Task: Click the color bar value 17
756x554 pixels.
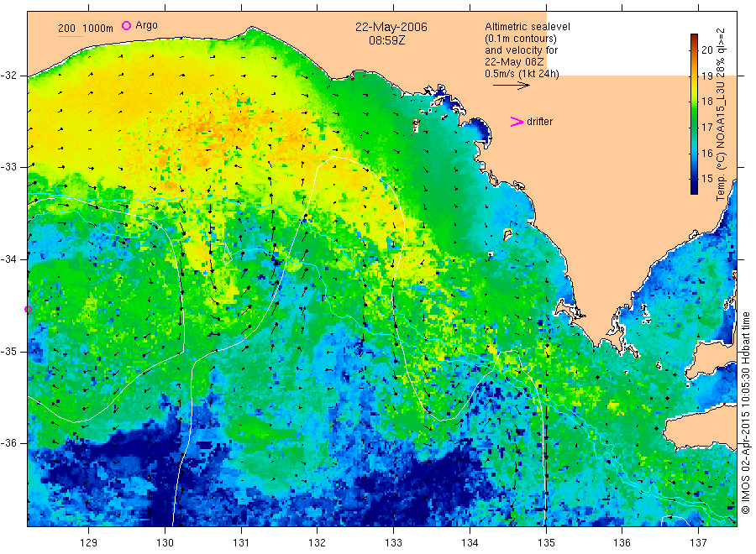Action: point(707,128)
